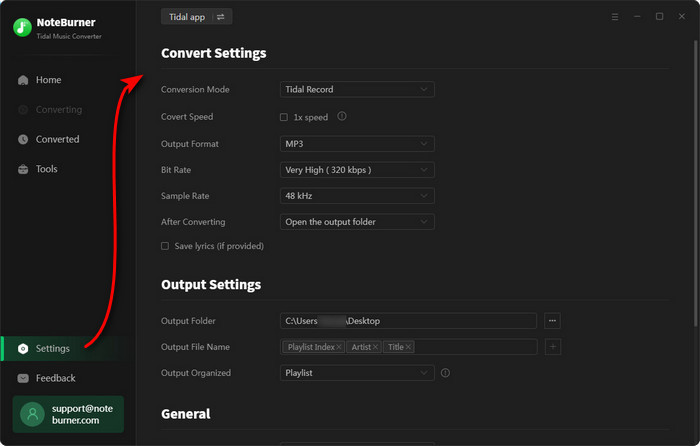This screenshot has width=700, height=446.
Task: Click the Covert Speed label
Action: (187, 117)
